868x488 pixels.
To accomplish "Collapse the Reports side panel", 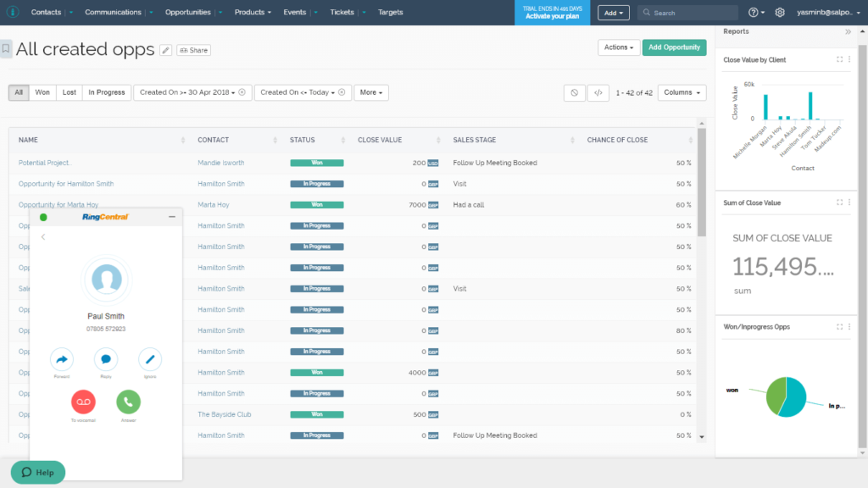I will pyautogui.click(x=848, y=31).
